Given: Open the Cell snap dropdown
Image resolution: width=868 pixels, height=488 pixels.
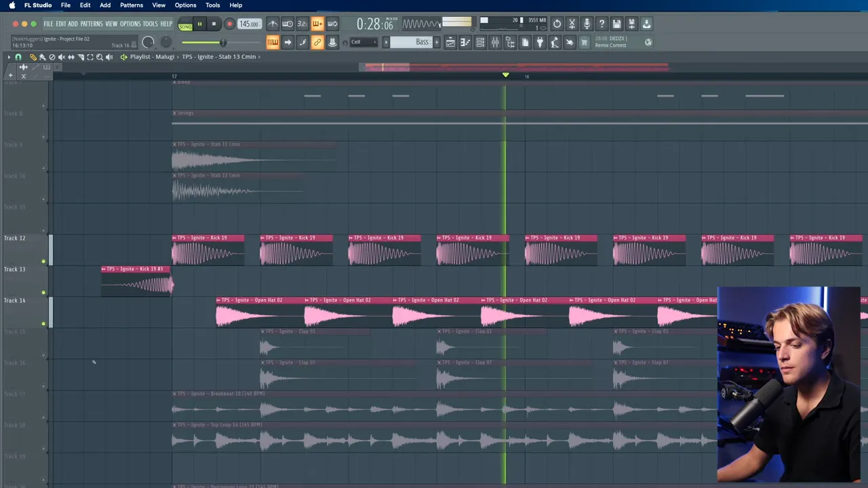Looking at the screenshot, I should click(x=363, y=43).
